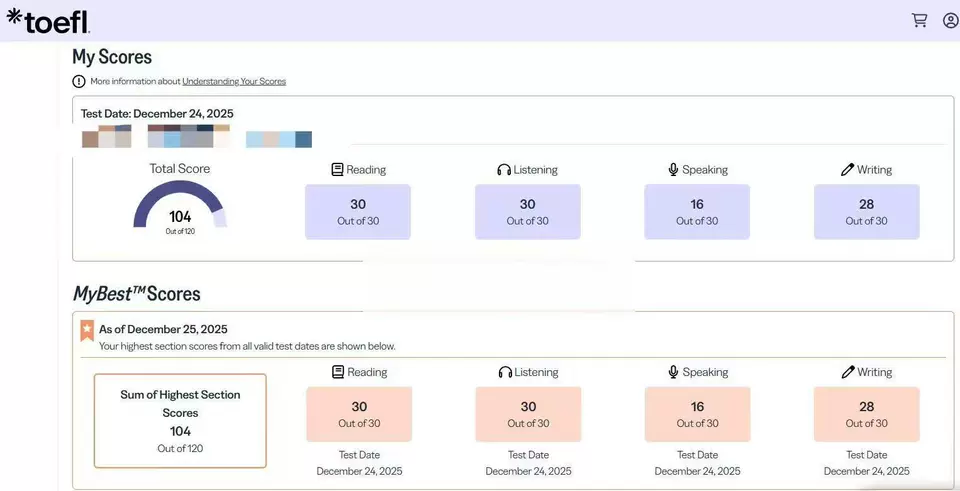The width and height of the screenshot is (960, 491).
Task: Select the orange MyBest Listening score box
Action: [x=528, y=414]
